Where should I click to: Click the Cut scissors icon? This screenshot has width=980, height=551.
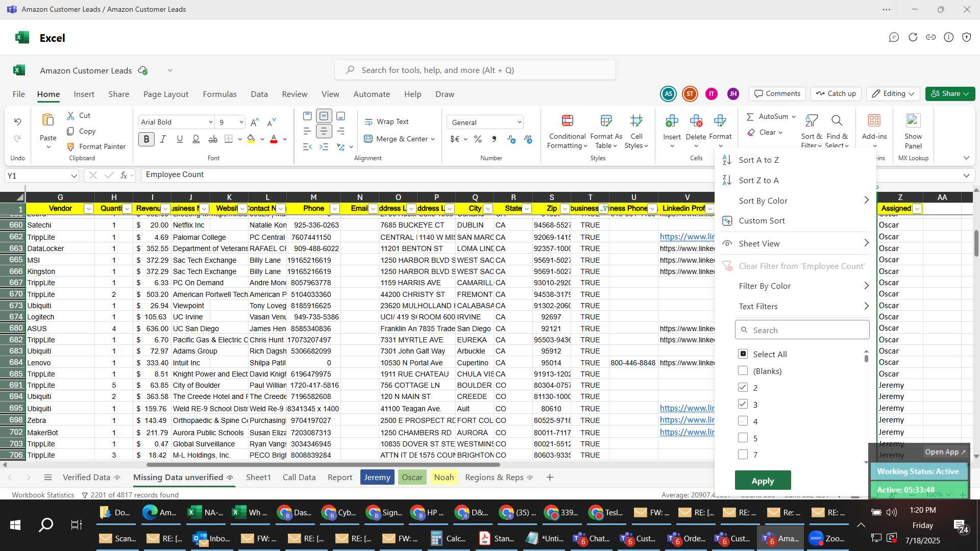click(x=70, y=116)
